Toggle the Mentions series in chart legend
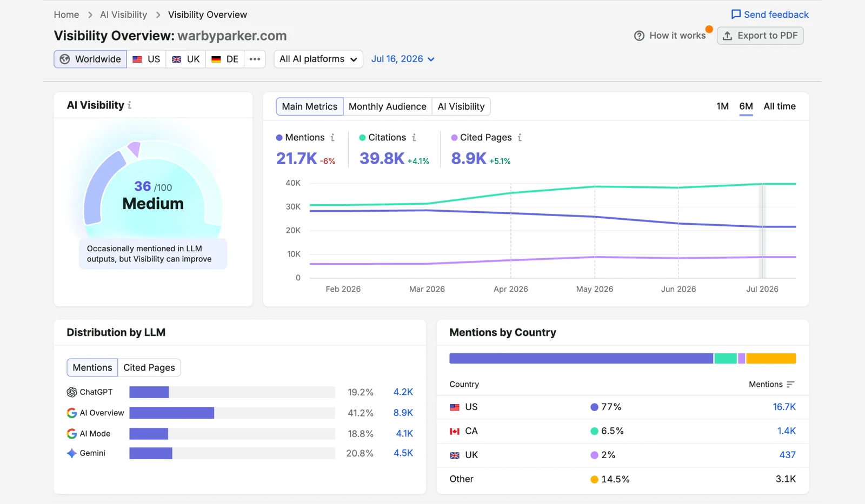 (300, 138)
